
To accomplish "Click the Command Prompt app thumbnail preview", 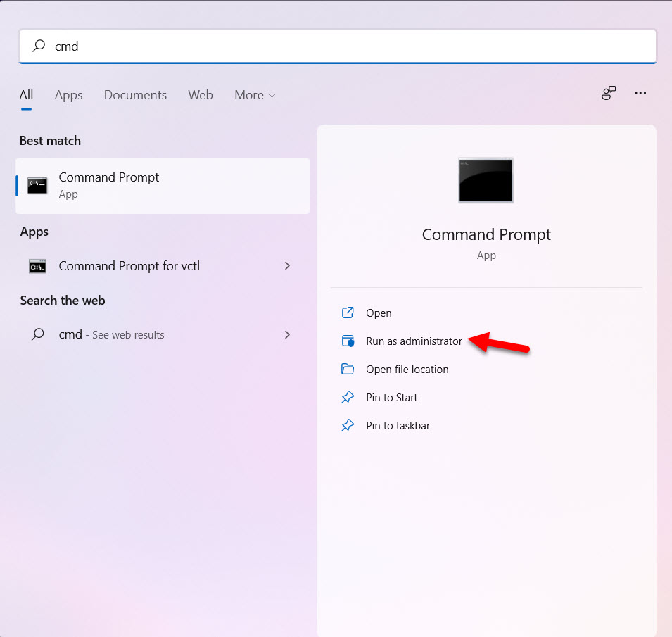I will pos(486,180).
